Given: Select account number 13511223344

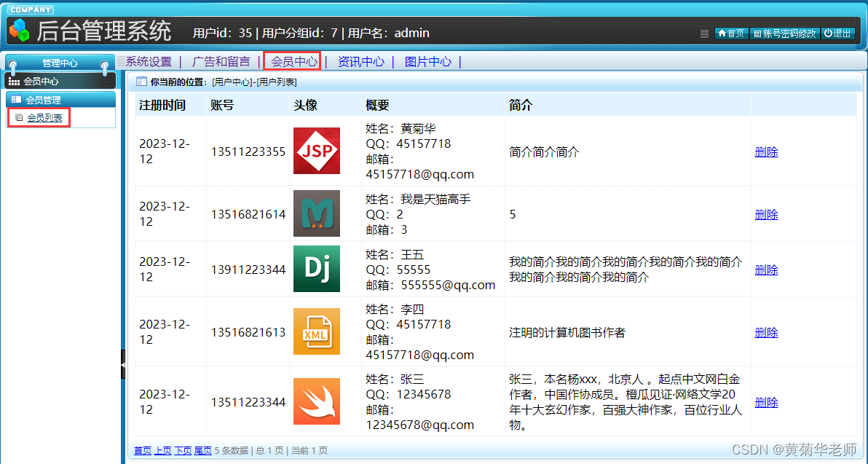Looking at the screenshot, I should [248, 403].
